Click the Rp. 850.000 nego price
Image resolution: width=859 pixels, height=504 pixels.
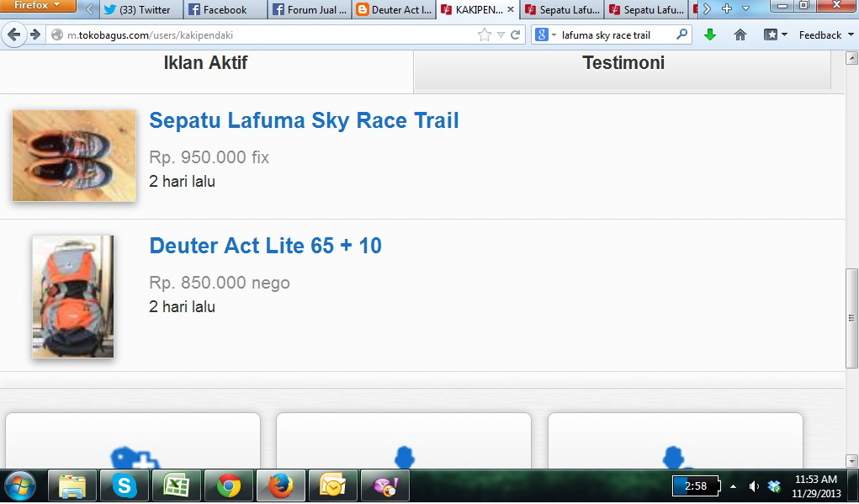click(x=220, y=283)
